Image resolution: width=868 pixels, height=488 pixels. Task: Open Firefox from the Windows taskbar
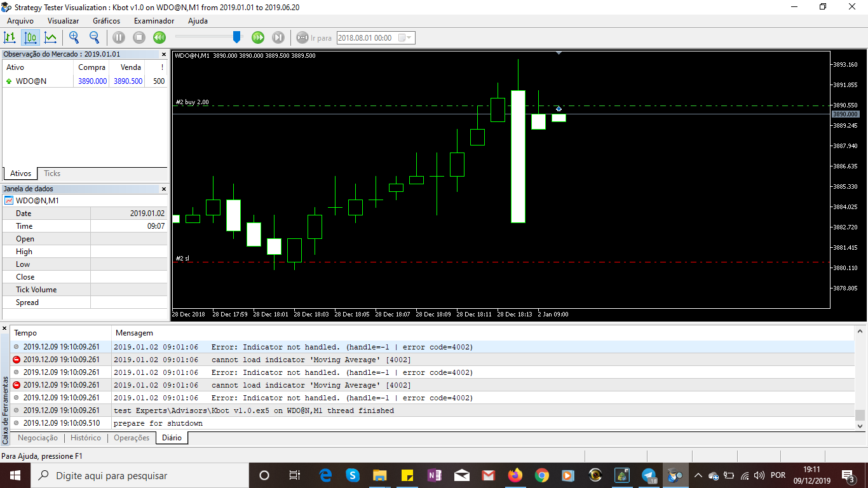pyautogui.click(x=515, y=475)
